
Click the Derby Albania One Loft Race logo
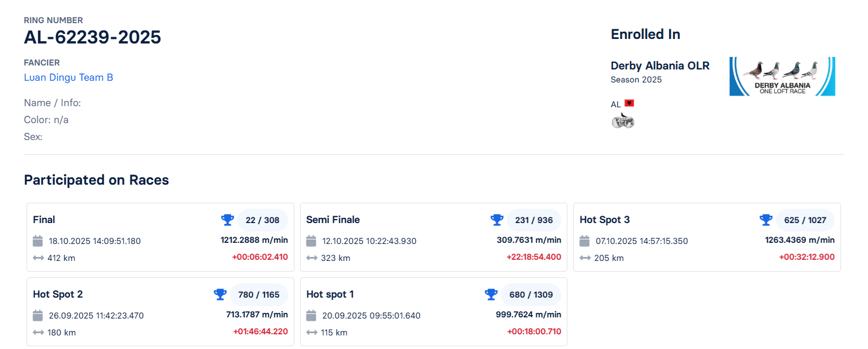click(782, 76)
